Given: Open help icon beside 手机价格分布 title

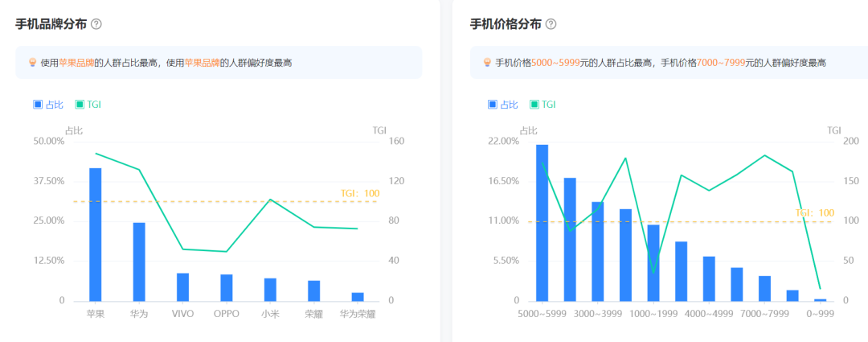Looking at the screenshot, I should (x=551, y=24).
